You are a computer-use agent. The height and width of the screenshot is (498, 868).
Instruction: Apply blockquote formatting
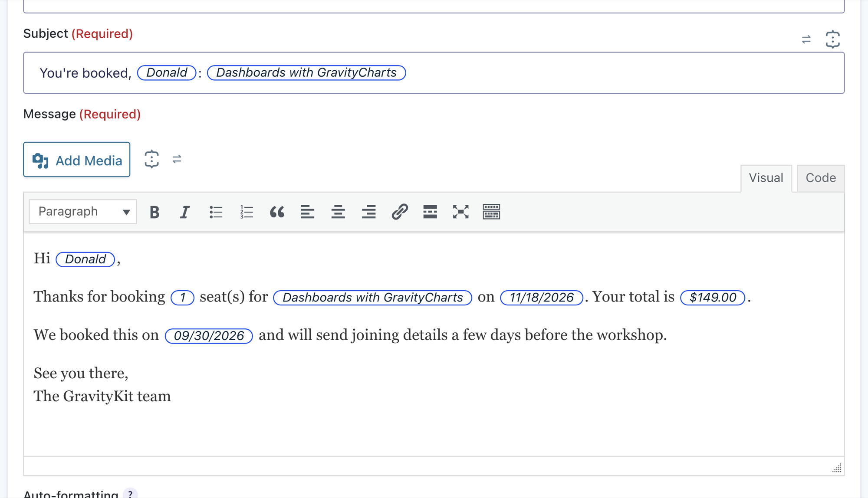coord(277,212)
